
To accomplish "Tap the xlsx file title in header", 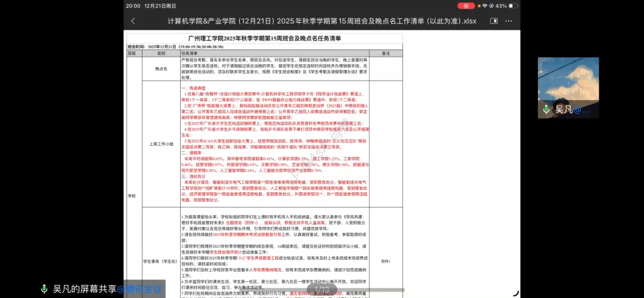I will 314,21.
